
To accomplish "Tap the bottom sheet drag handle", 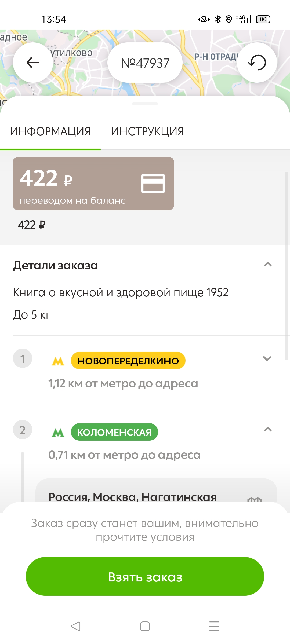I will 145,104.
